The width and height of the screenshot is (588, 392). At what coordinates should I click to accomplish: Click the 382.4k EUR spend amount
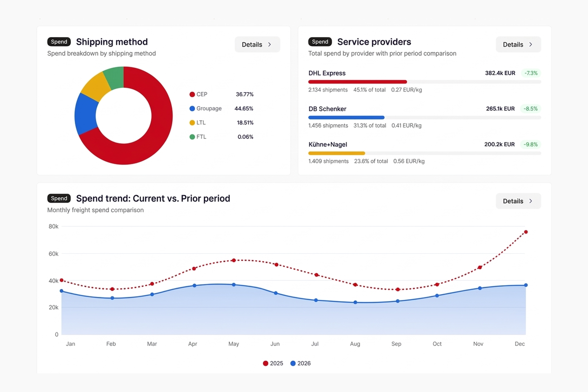pyautogui.click(x=500, y=73)
